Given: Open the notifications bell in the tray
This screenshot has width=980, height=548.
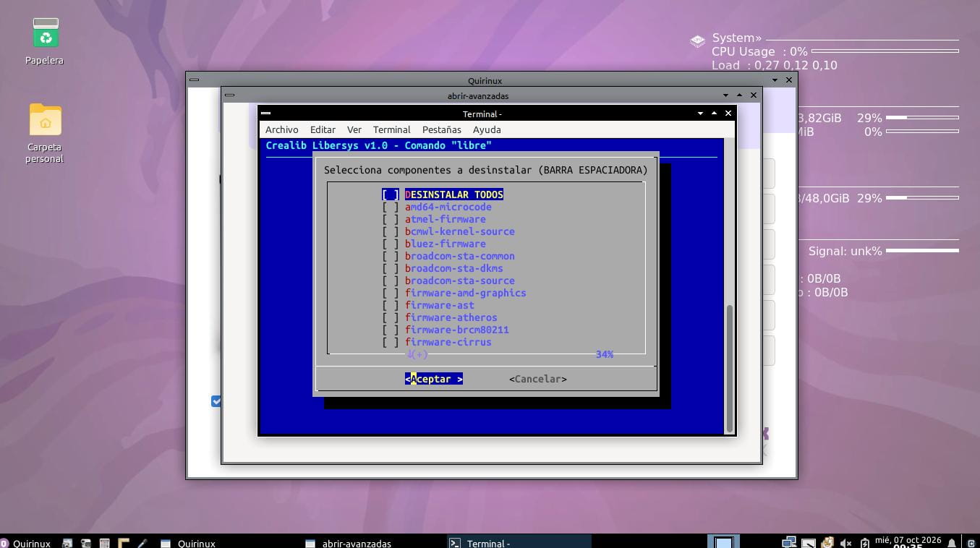Looking at the screenshot, I should point(952,543).
